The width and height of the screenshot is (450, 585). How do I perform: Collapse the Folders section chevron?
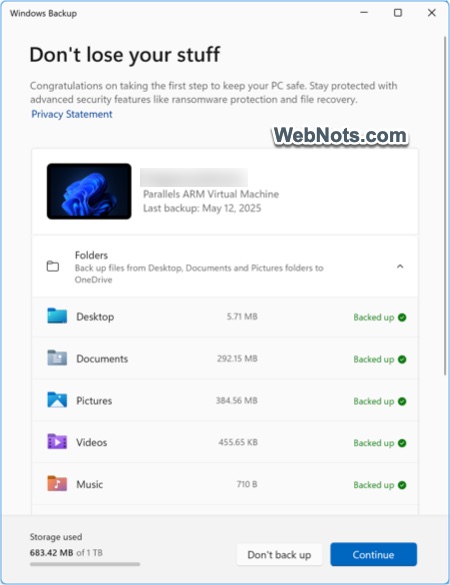(400, 266)
